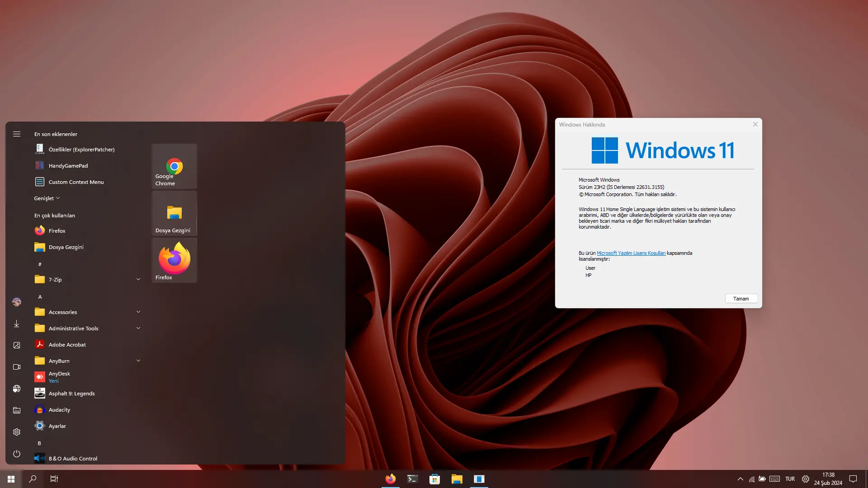
Task: Open taskbar Search
Action: click(33, 479)
